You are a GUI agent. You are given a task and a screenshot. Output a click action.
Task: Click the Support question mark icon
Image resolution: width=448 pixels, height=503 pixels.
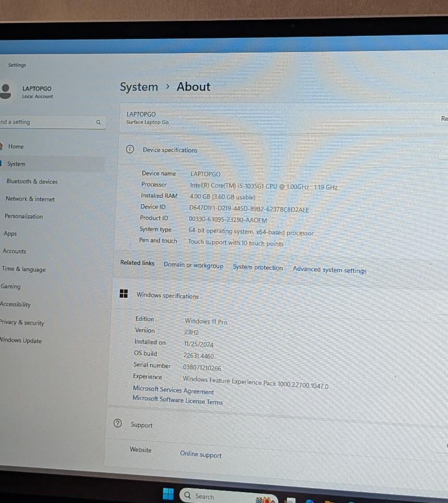(118, 423)
